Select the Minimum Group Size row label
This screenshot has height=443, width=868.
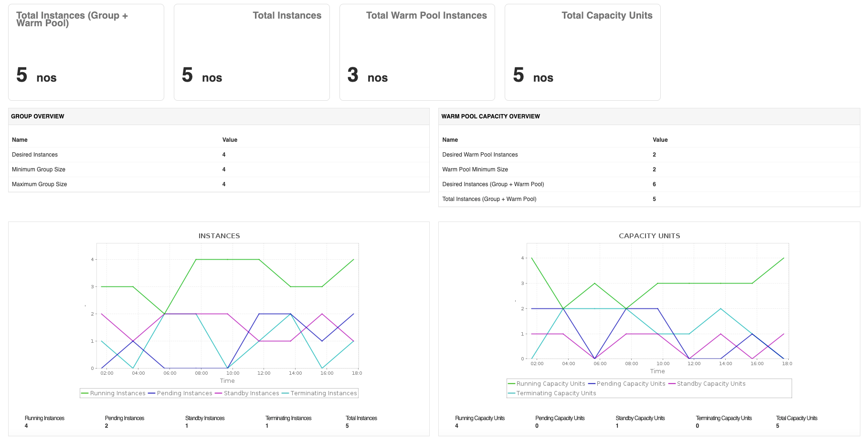(x=39, y=169)
